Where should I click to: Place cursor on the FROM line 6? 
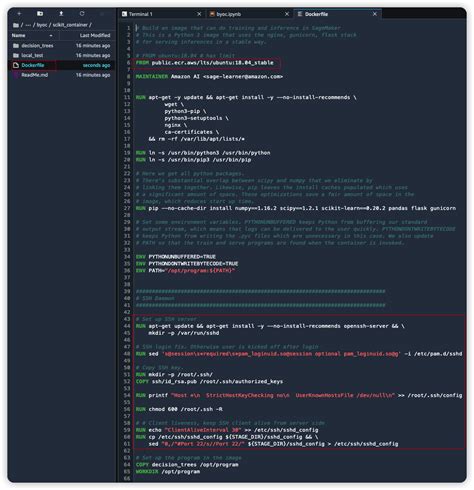204,63
